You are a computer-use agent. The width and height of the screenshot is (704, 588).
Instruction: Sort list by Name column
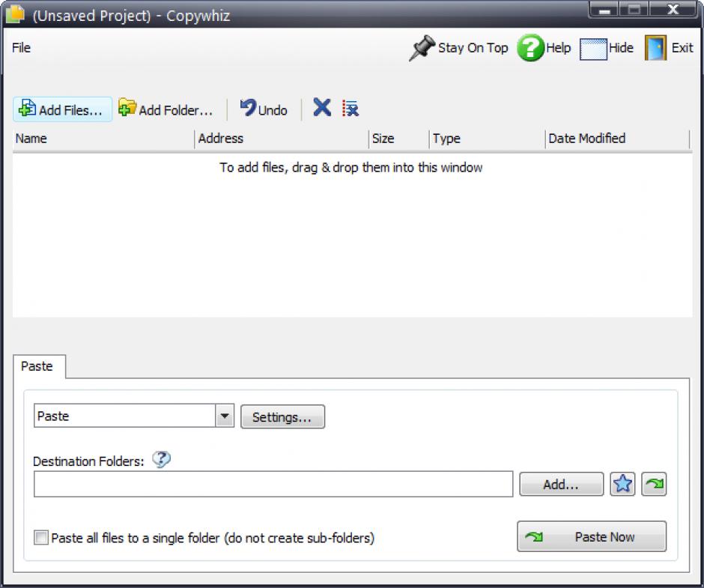click(103, 139)
